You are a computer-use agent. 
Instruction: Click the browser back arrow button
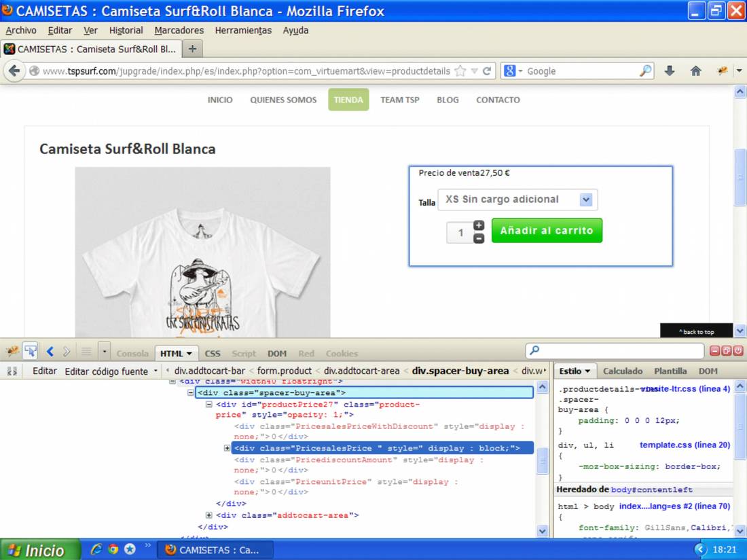coord(14,71)
